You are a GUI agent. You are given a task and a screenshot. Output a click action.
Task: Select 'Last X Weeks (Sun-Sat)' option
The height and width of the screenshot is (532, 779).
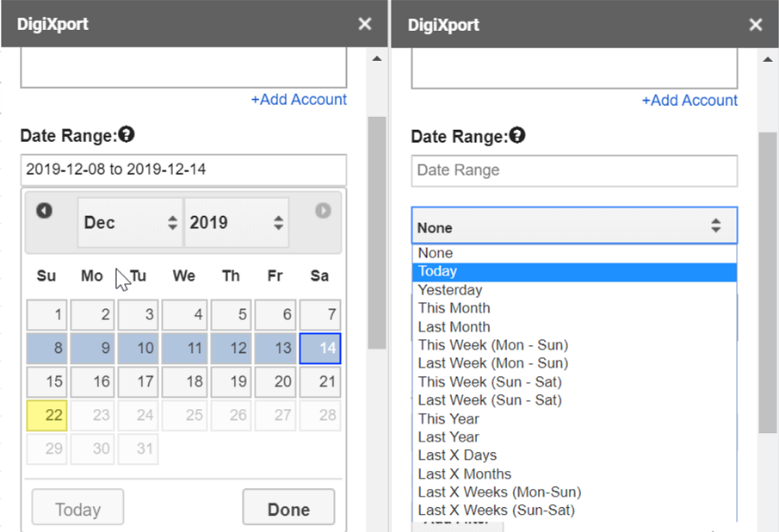point(574,510)
